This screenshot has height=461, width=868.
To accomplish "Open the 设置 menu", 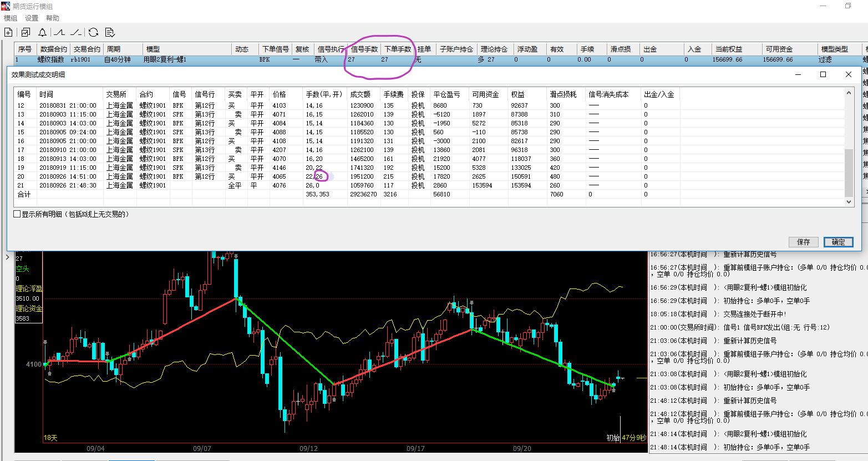I will pyautogui.click(x=32, y=18).
